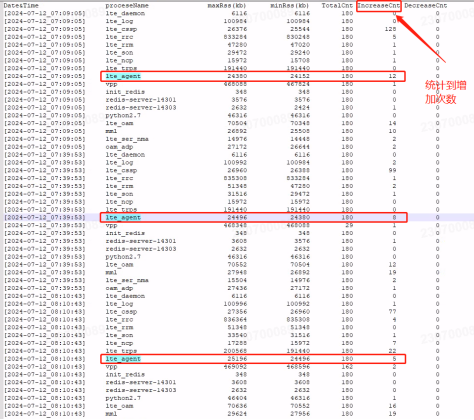The width and height of the screenshot is (474, 420).
Task: Select the lte_trps maxRss value 200568
Action: pos(235,351)
